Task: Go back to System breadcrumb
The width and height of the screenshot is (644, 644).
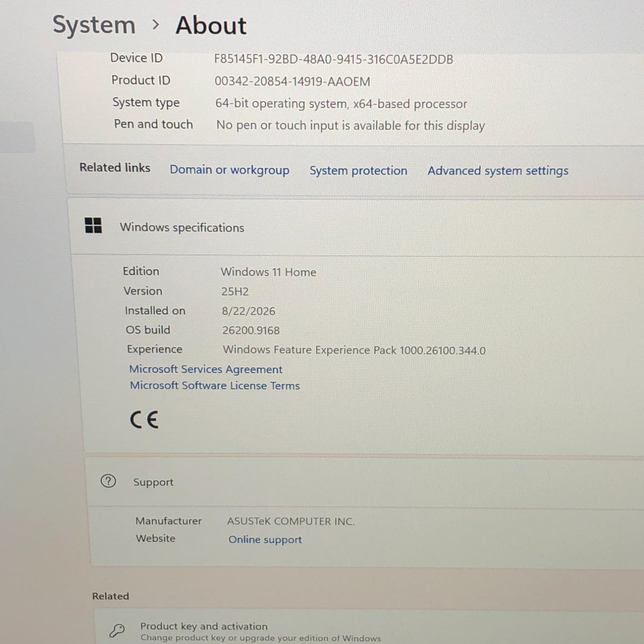Action: point(94,25)
